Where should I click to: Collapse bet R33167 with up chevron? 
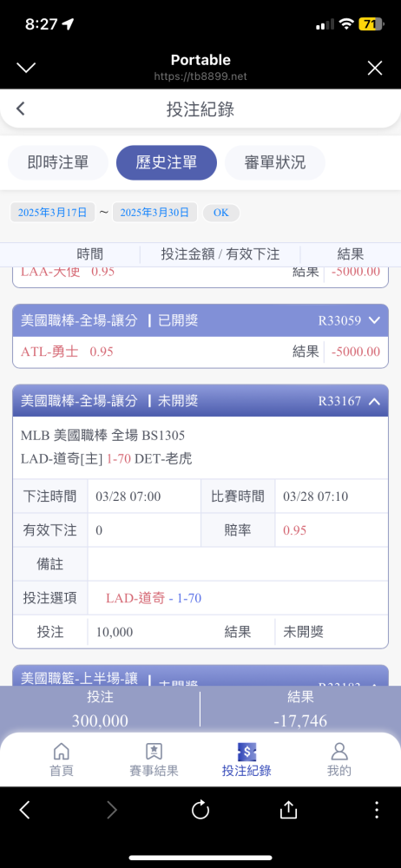(x=374, y=401)
